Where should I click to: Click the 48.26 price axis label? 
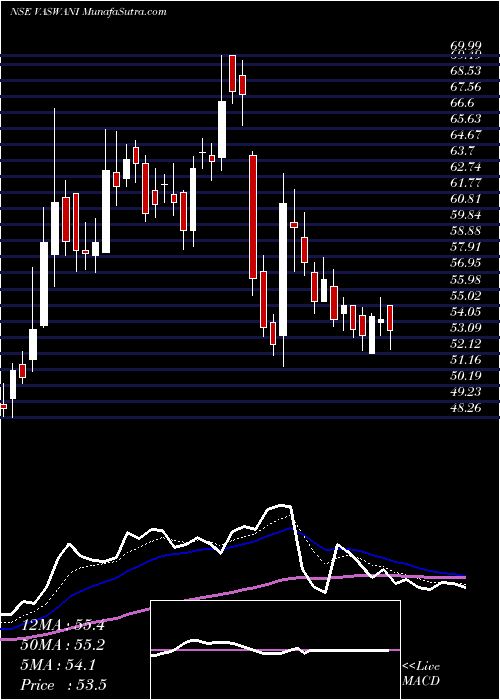point(466,408)
